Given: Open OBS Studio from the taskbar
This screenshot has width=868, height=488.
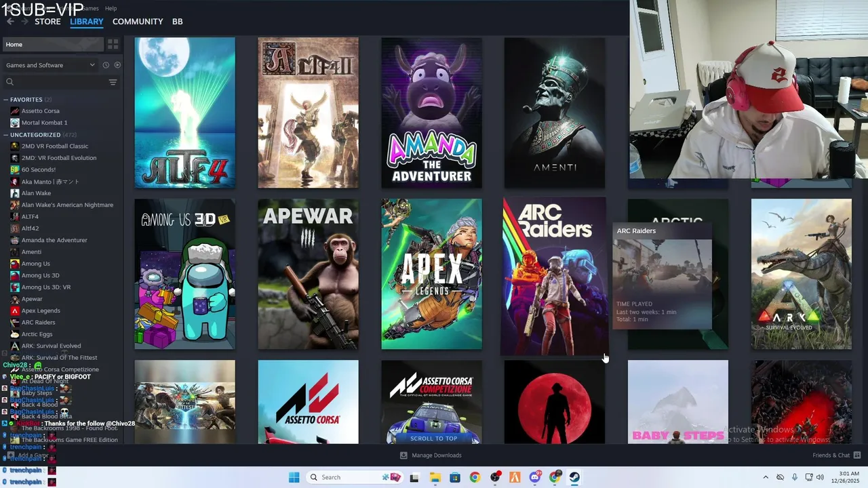Looking at the screenshot, I should click(495, 477).
